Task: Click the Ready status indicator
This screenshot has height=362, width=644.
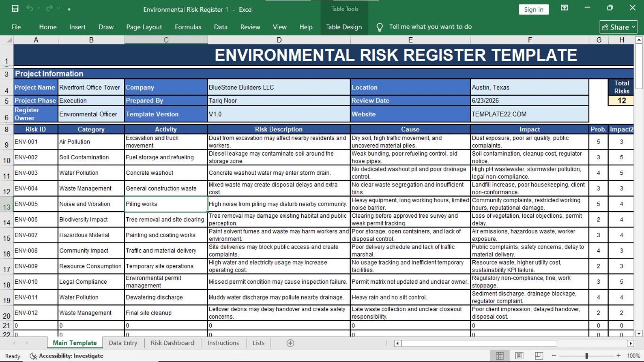Action: coord(13,356)
